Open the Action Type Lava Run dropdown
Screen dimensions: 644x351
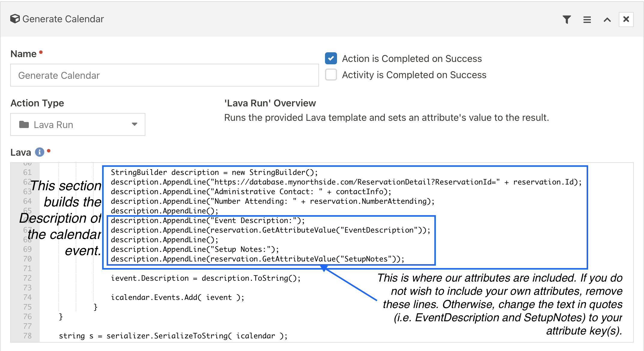pos(78,124)
